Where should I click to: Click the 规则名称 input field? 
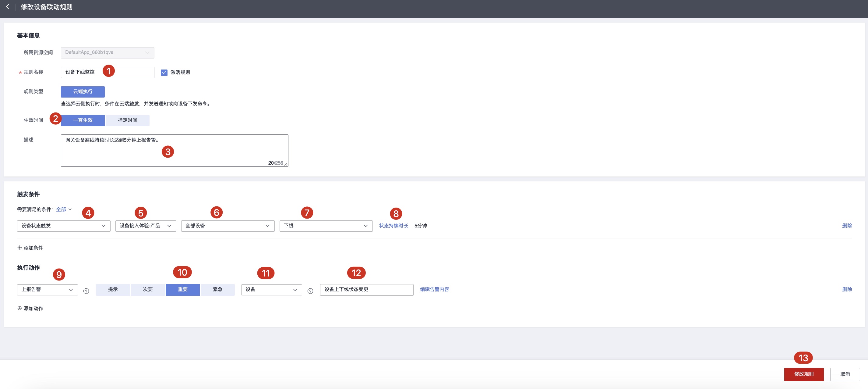[x=135, y=72]
